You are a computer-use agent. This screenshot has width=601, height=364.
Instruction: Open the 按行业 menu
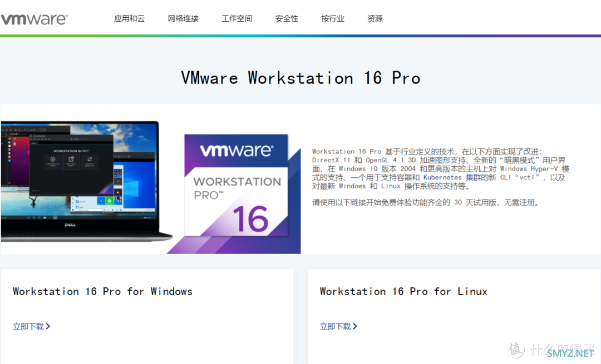333,18
